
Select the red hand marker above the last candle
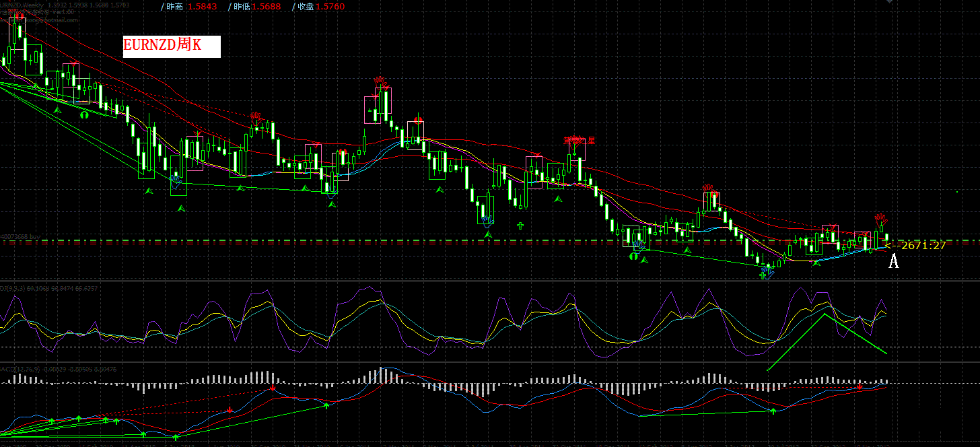pyautogui.click(x=880, y=219)
